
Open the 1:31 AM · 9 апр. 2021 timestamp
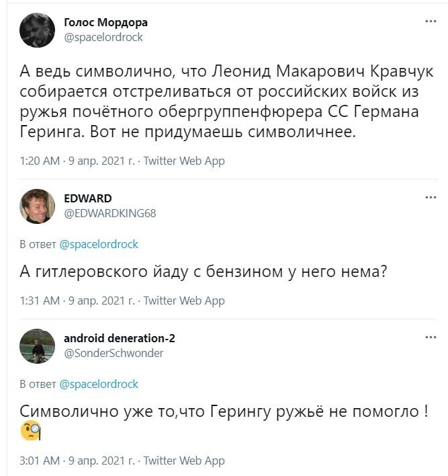(x=77, y=301)
